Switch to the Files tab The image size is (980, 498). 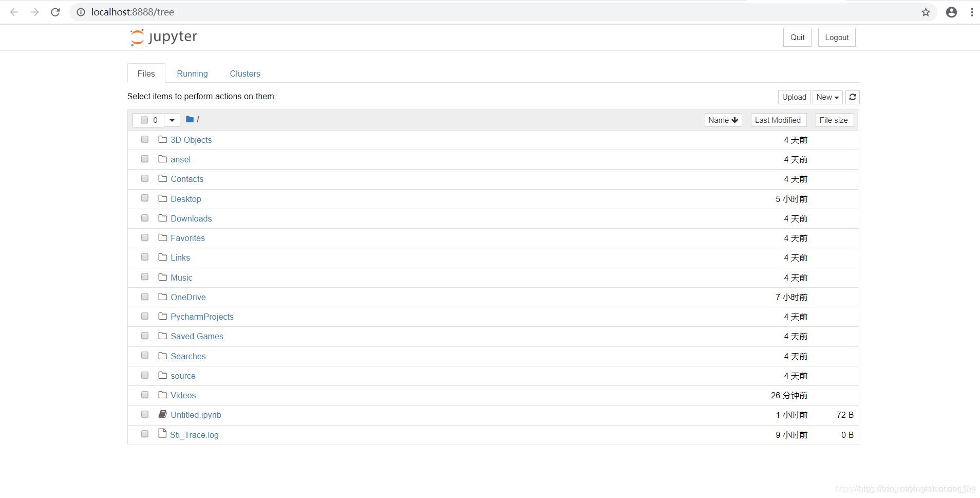click(146, 73)
